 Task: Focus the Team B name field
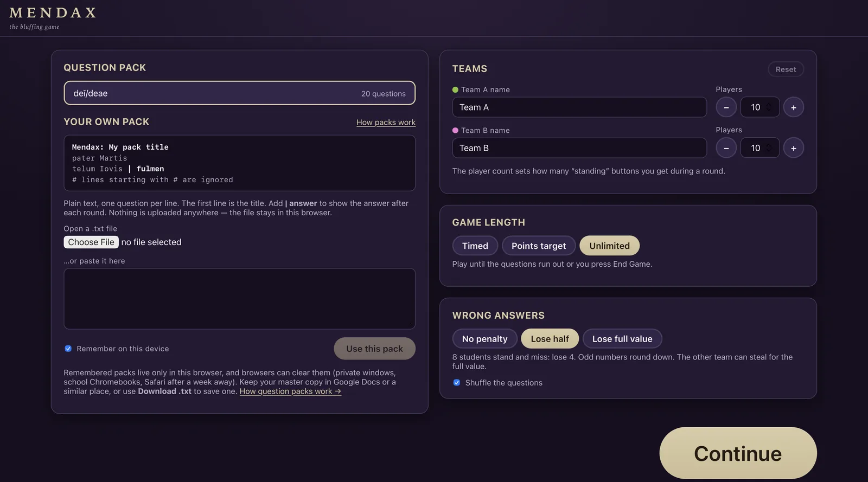[x=579, y=148]
